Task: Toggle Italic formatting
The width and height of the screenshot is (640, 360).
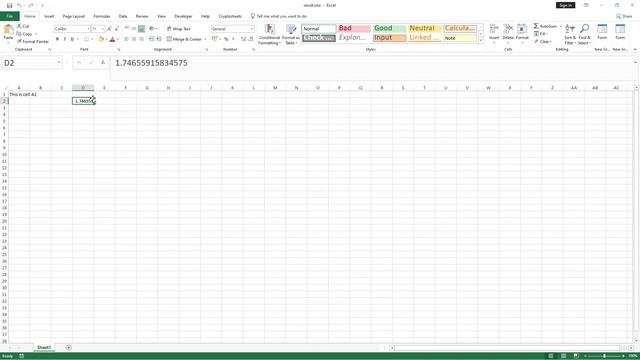Action: coord(64,39)
